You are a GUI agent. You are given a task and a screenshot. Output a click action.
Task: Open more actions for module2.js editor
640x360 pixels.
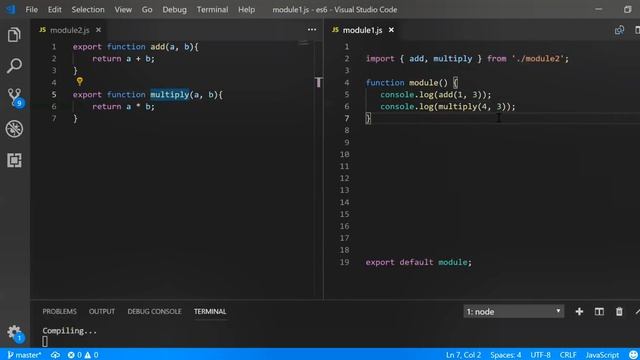tap(312, 29)
